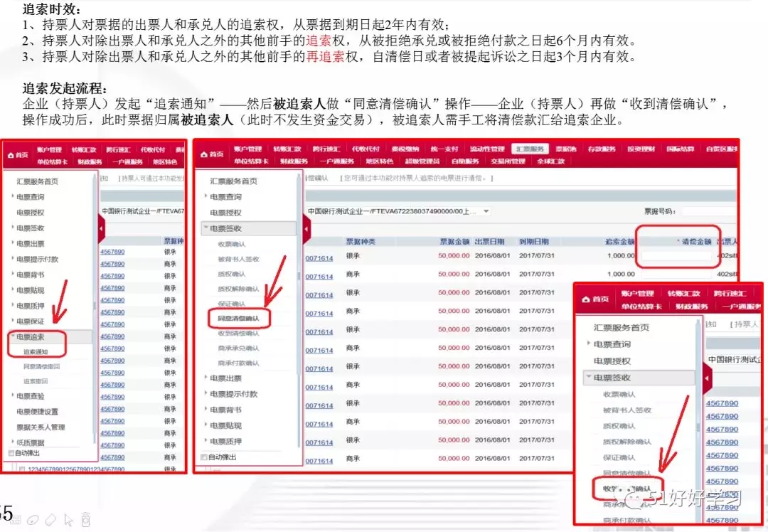Open 账户管理 menu in left window
This screenshot has width=768, height=532.
pyautogui.click(x=49, y=150)
